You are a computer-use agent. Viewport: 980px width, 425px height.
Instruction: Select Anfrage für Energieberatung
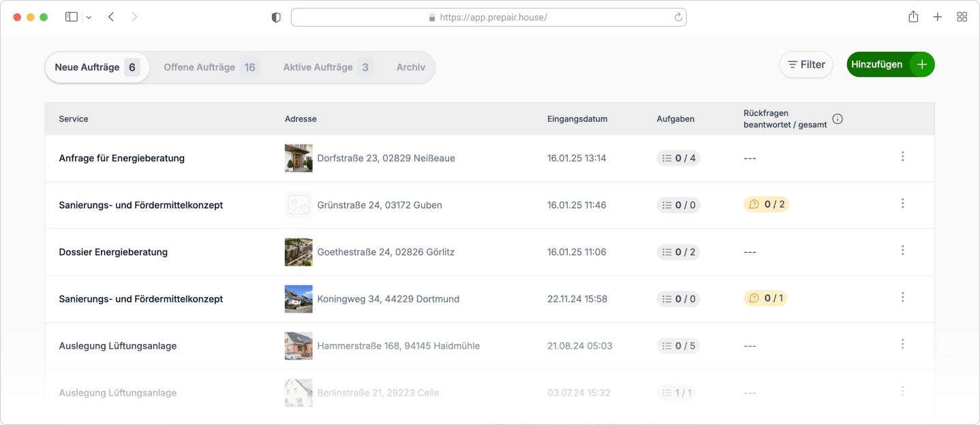[122, 158]
